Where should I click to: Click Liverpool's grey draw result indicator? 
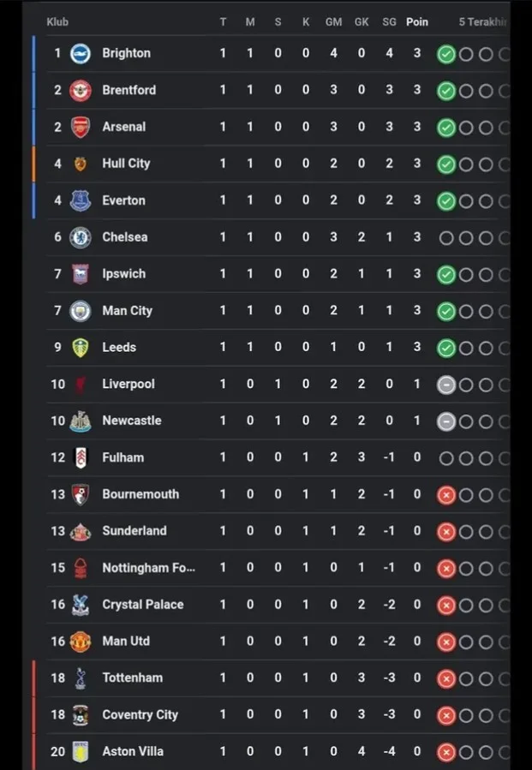446,385
